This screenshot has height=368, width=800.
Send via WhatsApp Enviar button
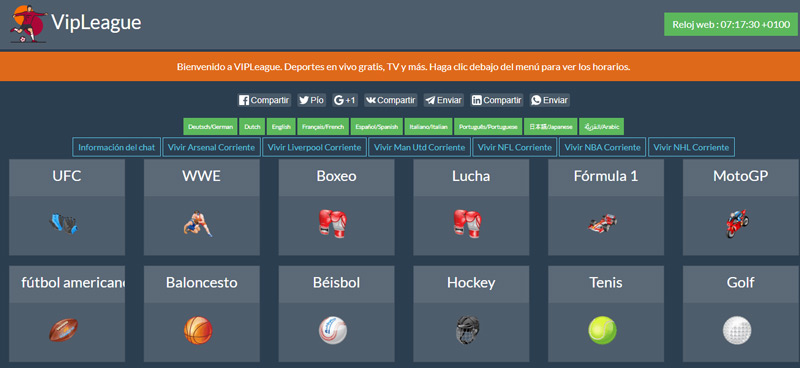click(x=549, y=100)
